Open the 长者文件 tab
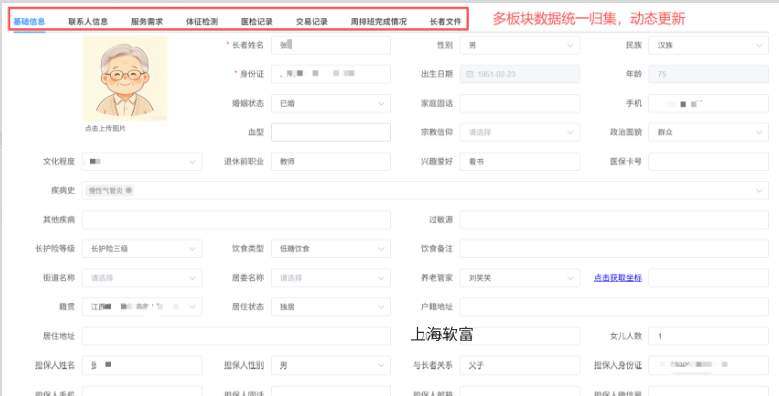779x396 pixels. pyautogui.click(x=446, y=21)
